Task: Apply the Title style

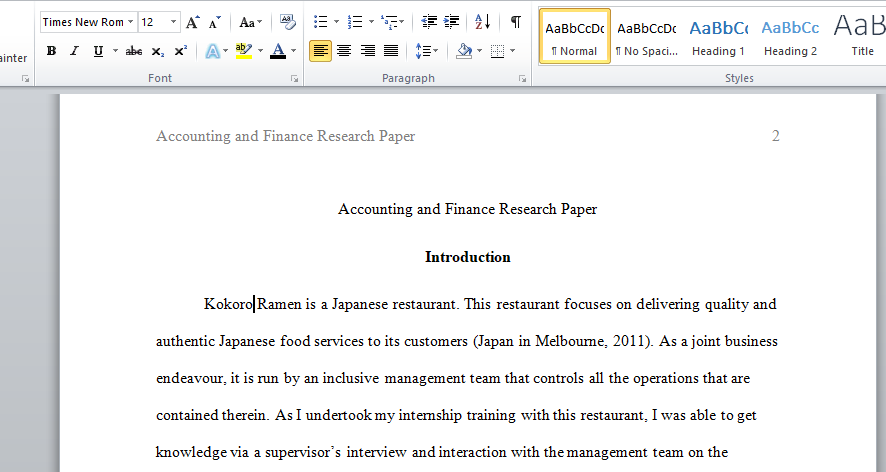Action: tap(859, 36)
